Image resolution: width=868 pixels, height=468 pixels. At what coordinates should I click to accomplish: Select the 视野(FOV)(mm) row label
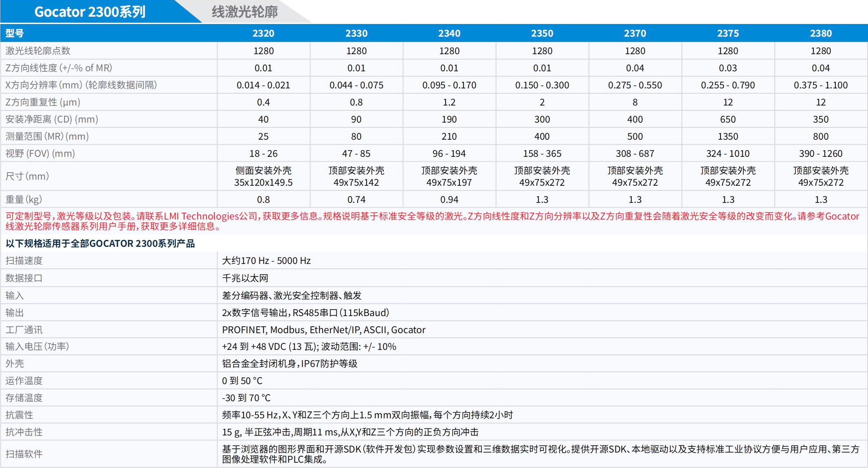coord(40,153)
